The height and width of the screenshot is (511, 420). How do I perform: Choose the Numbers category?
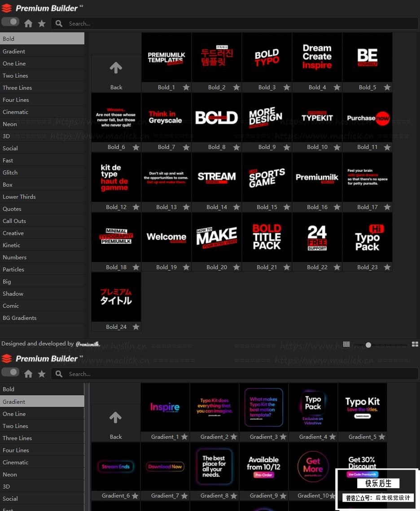(x=42, y=257)
